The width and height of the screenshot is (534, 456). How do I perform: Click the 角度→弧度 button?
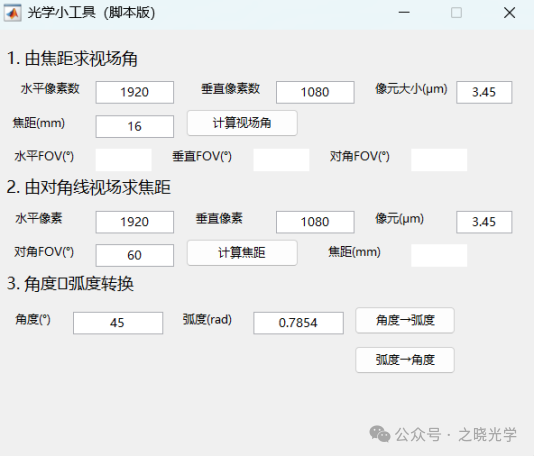(405, 320)
